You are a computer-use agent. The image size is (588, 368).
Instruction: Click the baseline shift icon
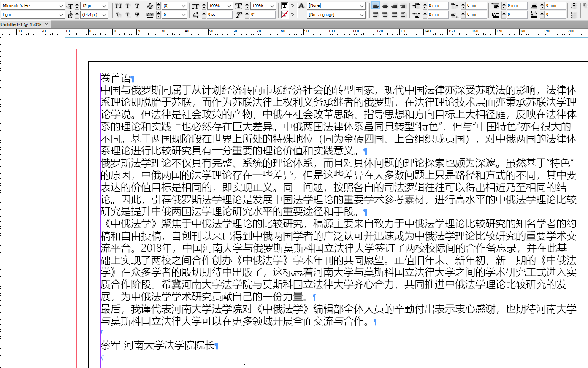click(195, 15)
